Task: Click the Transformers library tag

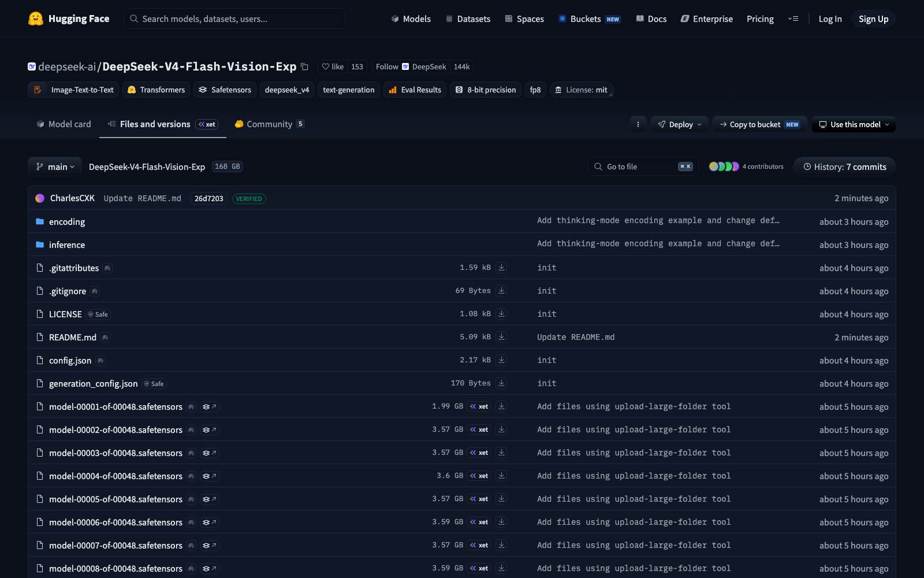Action: tap(156, 90)
